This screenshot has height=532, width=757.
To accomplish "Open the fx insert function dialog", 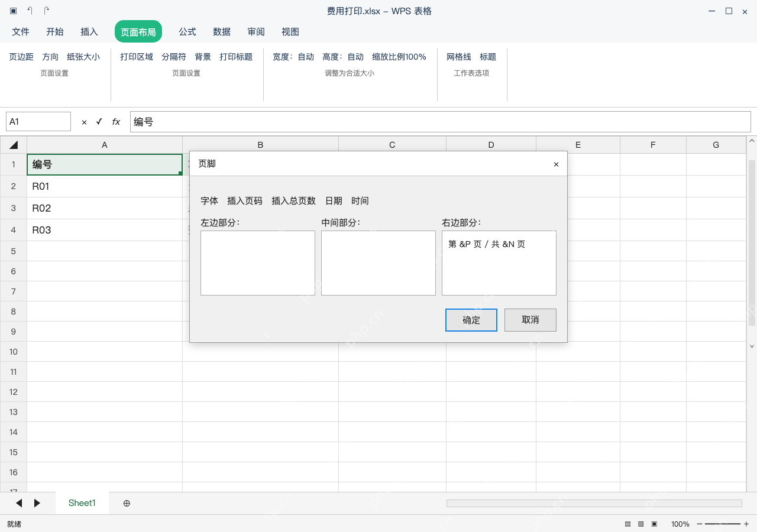I will click(x=116, y=122).
